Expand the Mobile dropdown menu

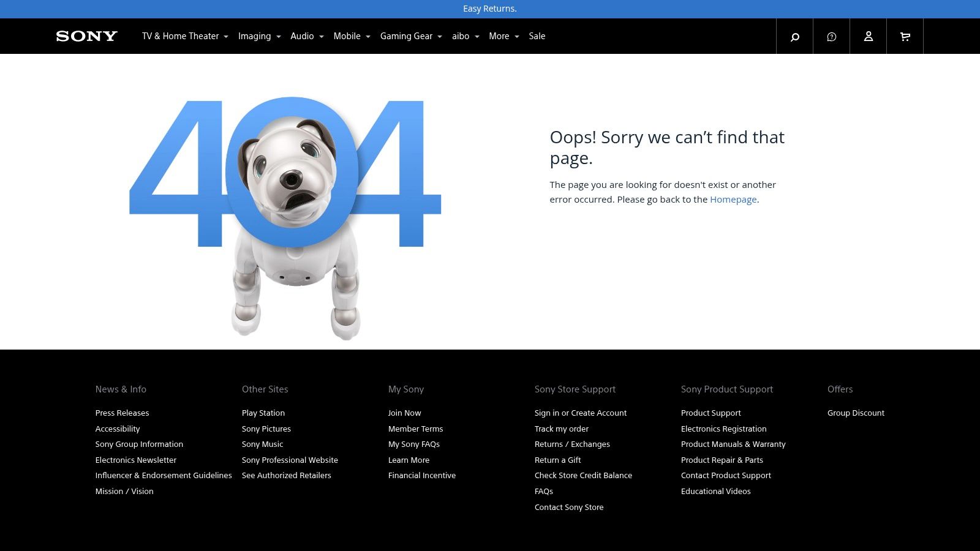tap(352, 36)
